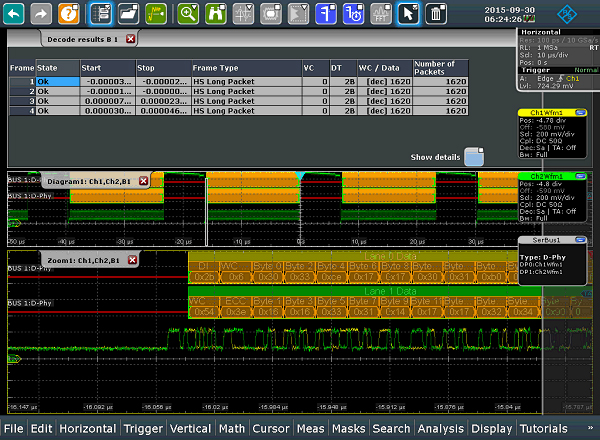This screenshot has width=600, height=440.
Task: Click the Frame Type column header
Action: pyautogui.click(x=246, y=68)
